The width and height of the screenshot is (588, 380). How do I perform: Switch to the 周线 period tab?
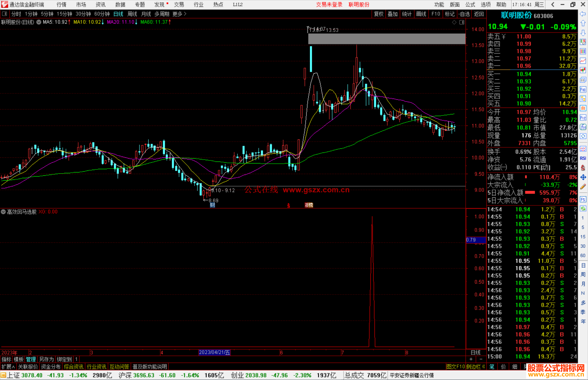tap(132, 14)
